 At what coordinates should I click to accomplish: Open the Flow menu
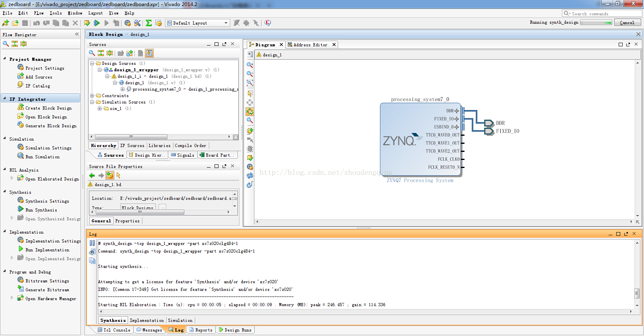(x=39, y=13)
